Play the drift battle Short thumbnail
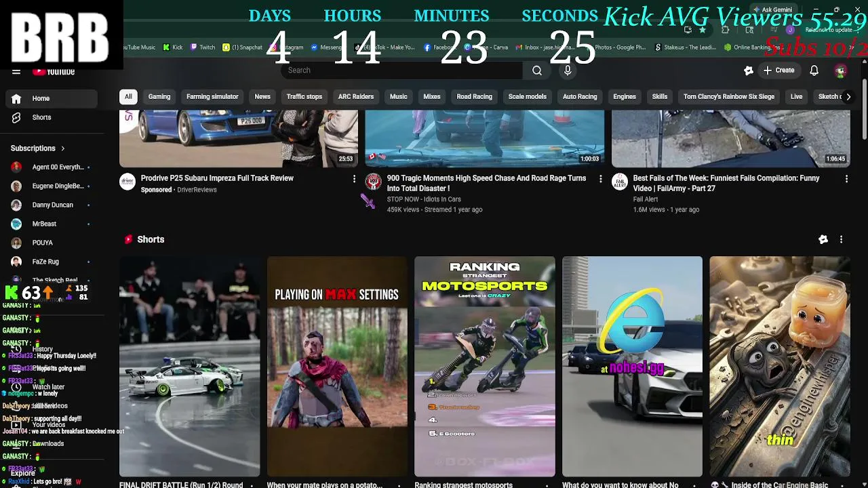 point(189,366)
